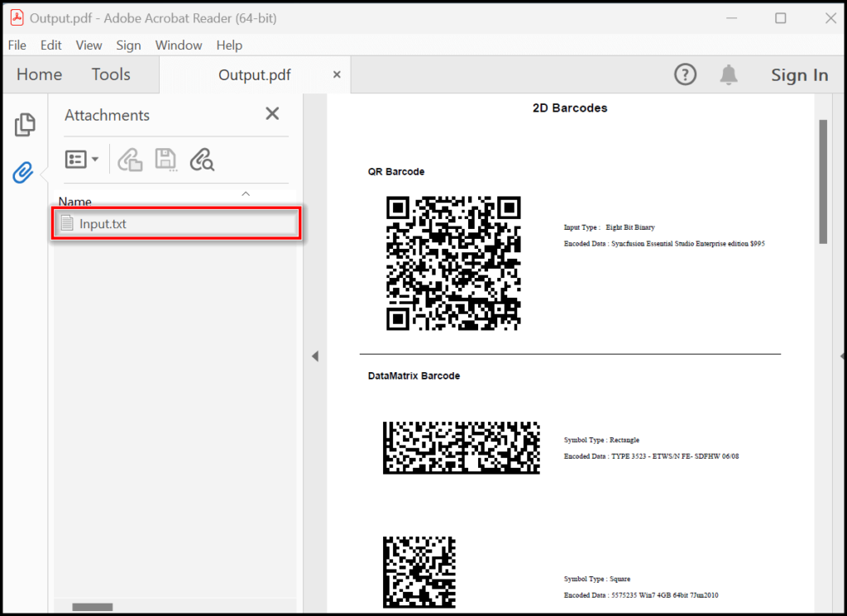
Task: Click the attachment options list icon
Action: pyautogui.click(x=75, y=159)
